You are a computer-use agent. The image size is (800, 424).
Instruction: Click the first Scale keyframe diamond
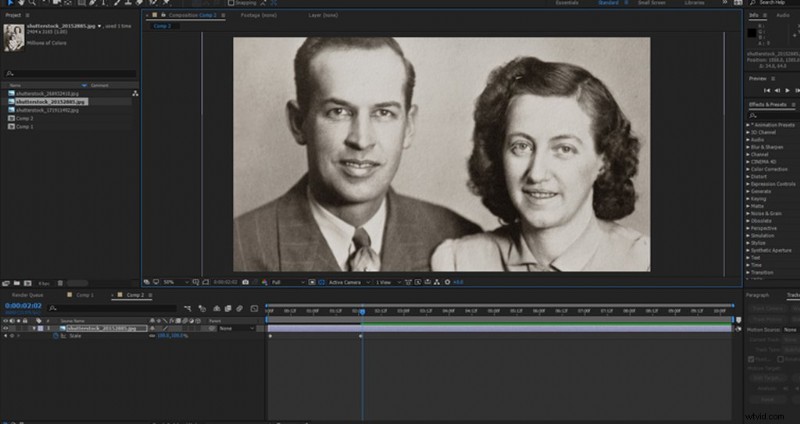coord(270,336)
